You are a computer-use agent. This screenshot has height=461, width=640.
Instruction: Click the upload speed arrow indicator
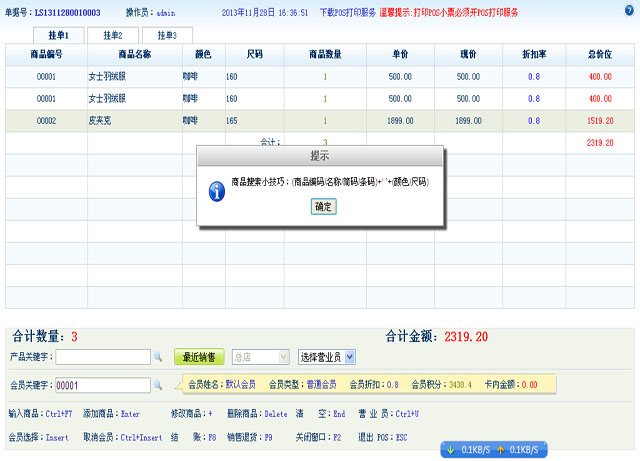click(x=500, y=450)
